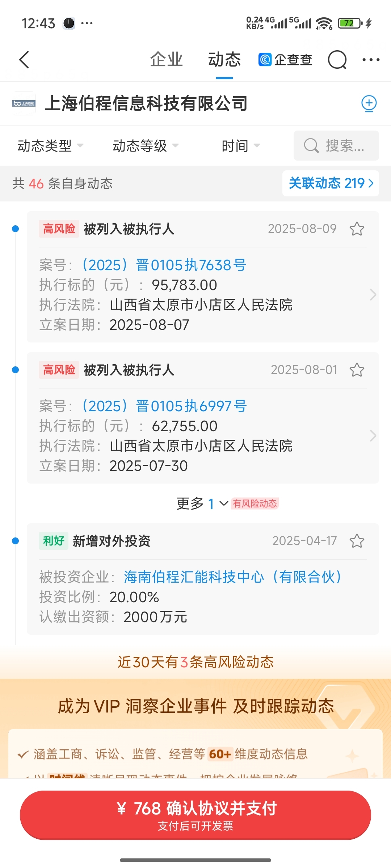Expand the 动态等级 filter dropdown

click(146, 146)
